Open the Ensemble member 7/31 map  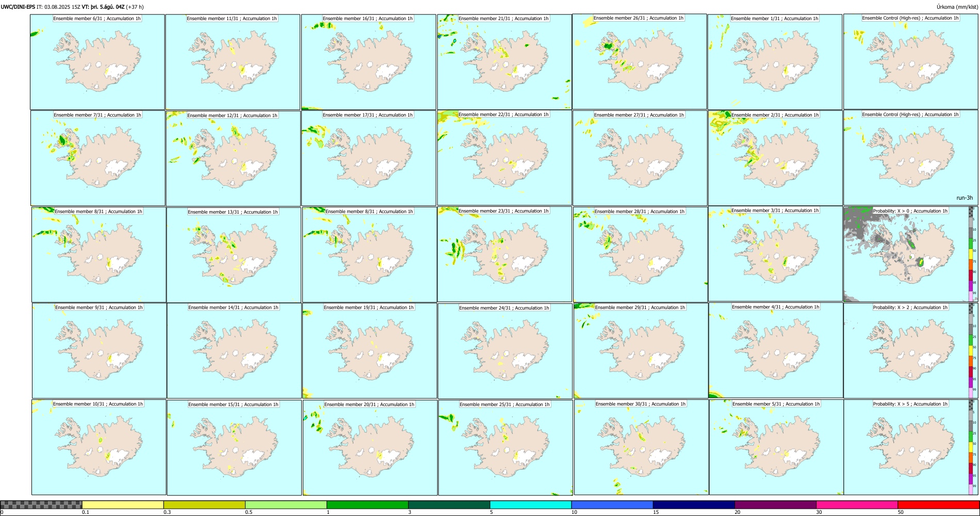click(x=98, y=158)
